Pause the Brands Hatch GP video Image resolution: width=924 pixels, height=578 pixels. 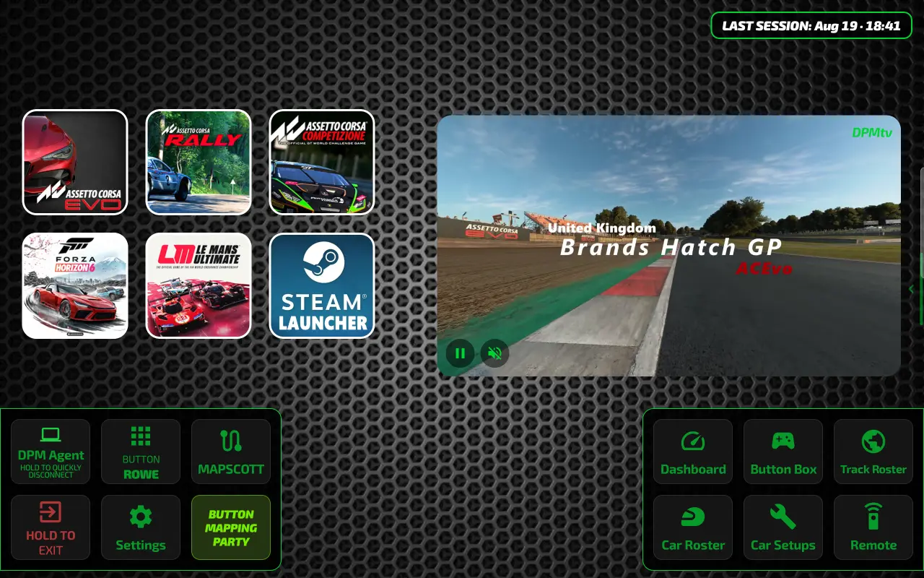[460, 353]
